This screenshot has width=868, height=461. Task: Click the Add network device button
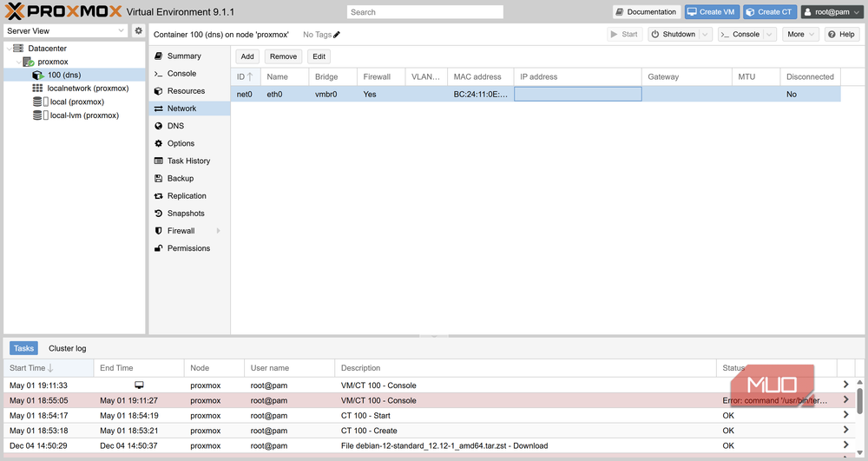247,56
